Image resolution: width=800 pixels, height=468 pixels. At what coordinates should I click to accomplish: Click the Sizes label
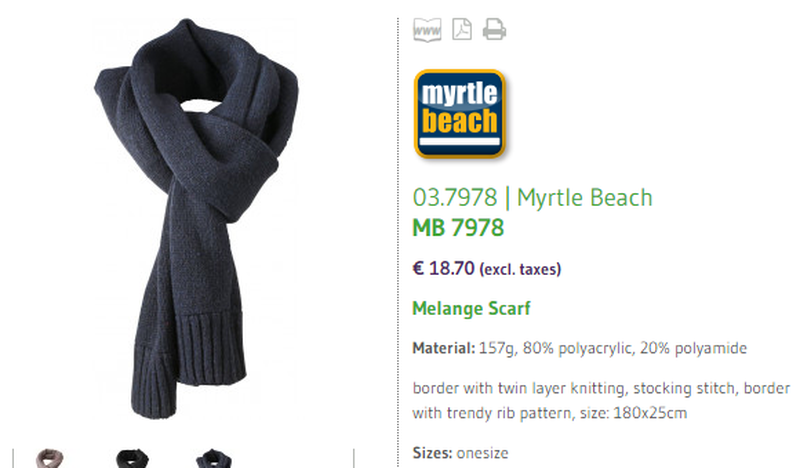[x=432, y=453]
